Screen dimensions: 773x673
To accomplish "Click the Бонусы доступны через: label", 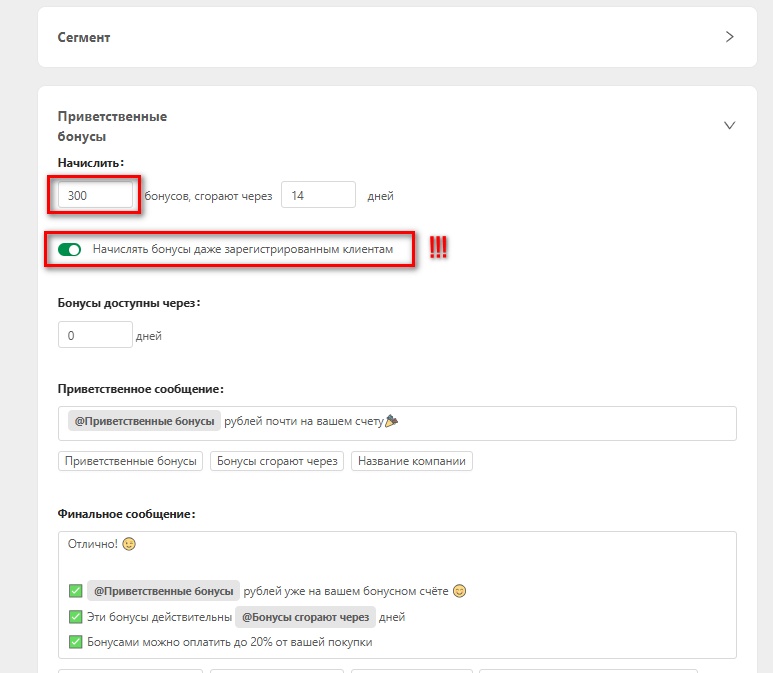I will click(x=129, y=303).
